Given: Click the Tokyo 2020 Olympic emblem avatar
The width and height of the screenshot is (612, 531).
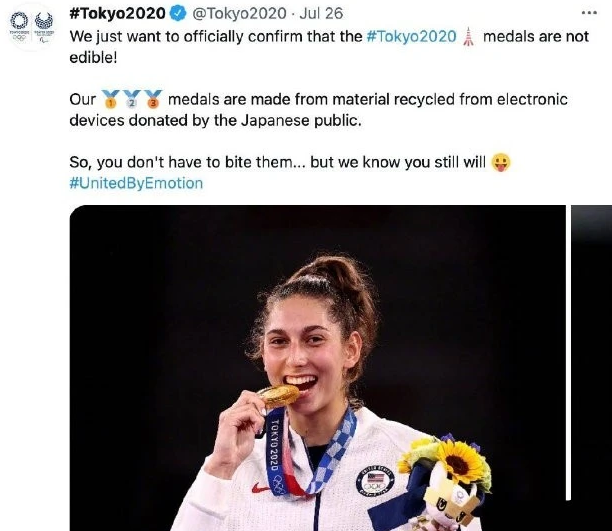Looking at the screenshot, I should pyautogui.click(x=18, y=24).
